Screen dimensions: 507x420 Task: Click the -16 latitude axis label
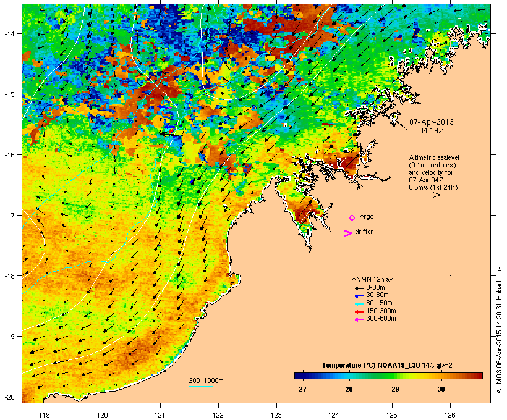click(x=9, y=155)
